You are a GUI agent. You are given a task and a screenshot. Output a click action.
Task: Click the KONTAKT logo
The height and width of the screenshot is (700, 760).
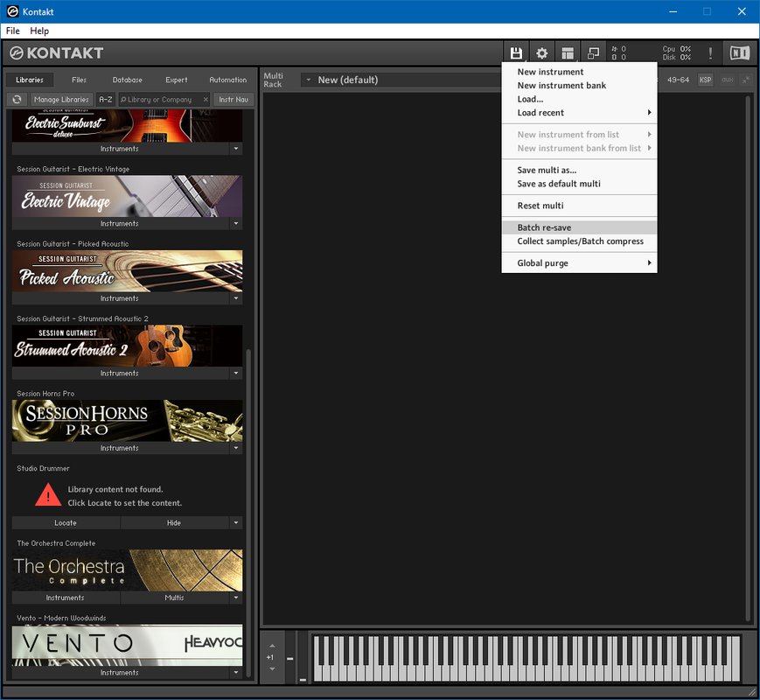click(x=57, y=52)
